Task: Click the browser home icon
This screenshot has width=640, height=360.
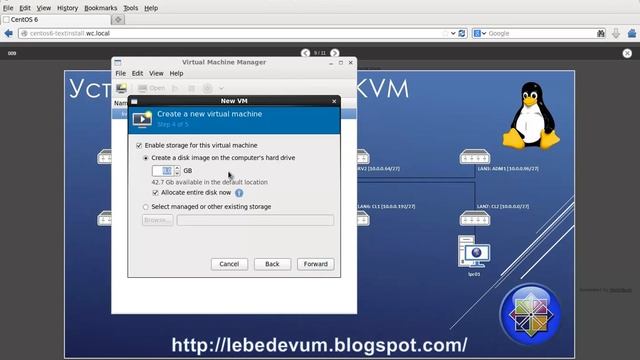Action: click(631, 33)
